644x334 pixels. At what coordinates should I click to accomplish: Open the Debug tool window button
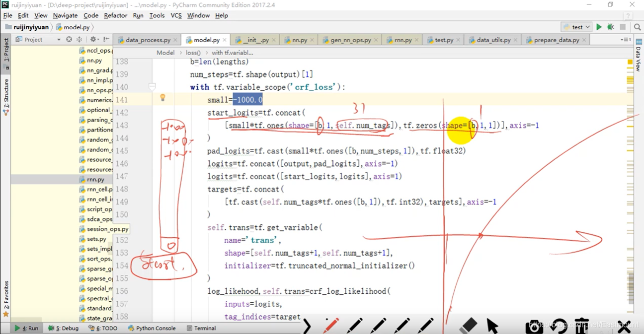[64, 328]
